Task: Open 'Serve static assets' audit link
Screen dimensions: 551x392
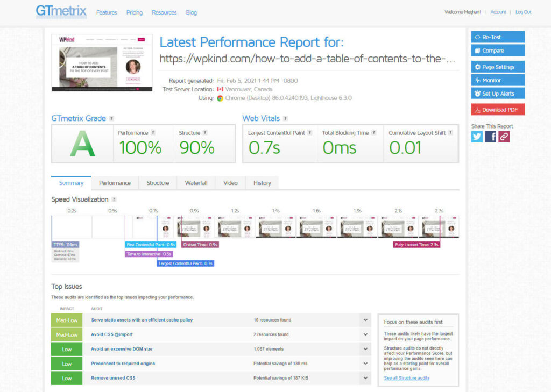Action: (x=142, y=320)
